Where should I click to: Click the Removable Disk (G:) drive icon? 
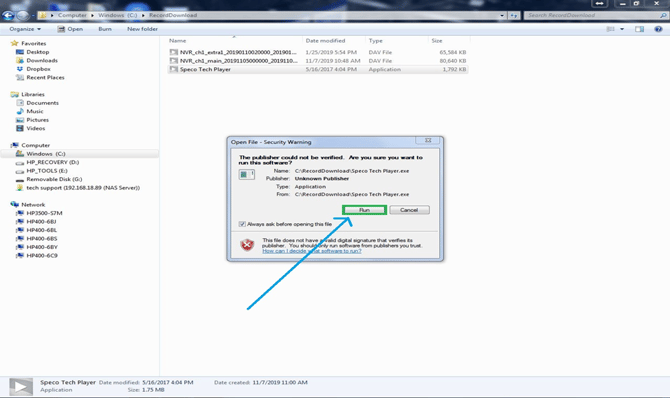tap(20, 180)
